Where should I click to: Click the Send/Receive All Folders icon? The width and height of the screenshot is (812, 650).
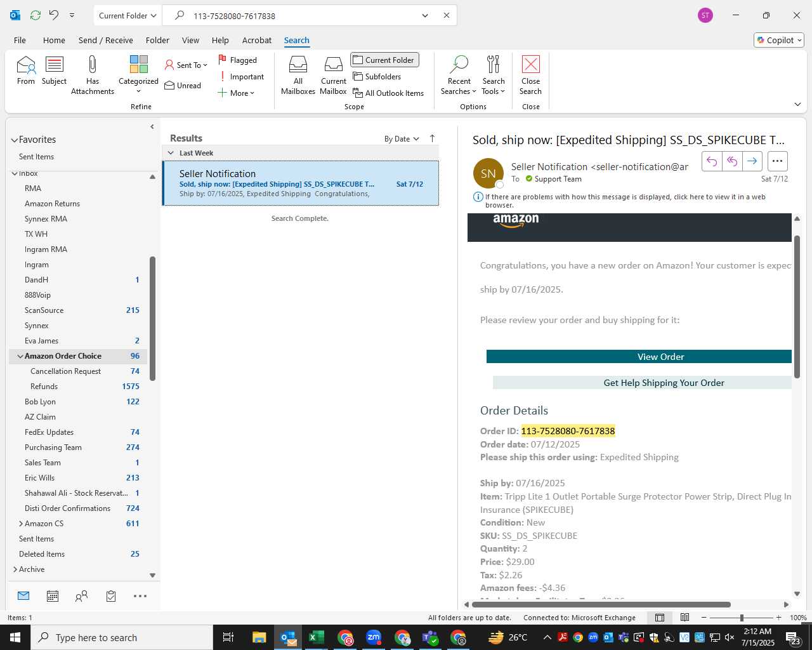[x=36, y=15]
